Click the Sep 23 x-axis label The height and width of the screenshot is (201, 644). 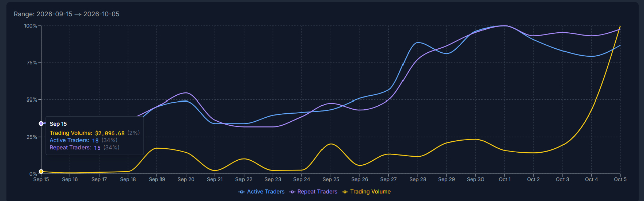(273, 179)
